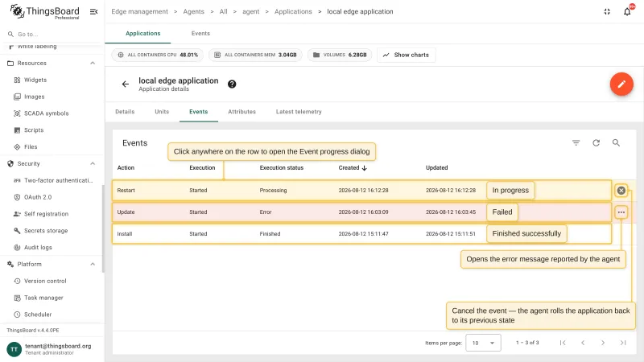Open the Items per page dropdown

(x=483, y=343)
